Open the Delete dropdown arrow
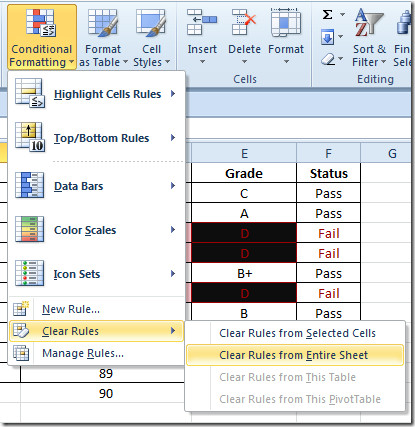 pyautogui.click(x=244, y=62)
